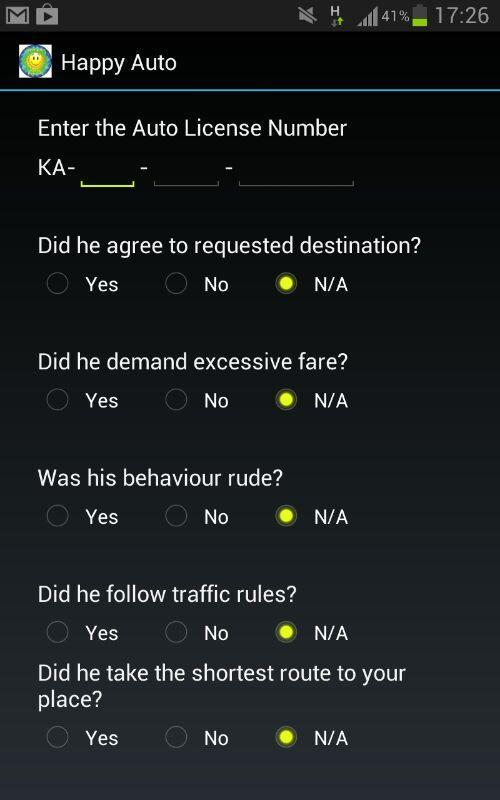Select Yes for followed traffic rules
The height and width of the screenshot is (800, 500).
pyautogui.click(x=82, y=633)
